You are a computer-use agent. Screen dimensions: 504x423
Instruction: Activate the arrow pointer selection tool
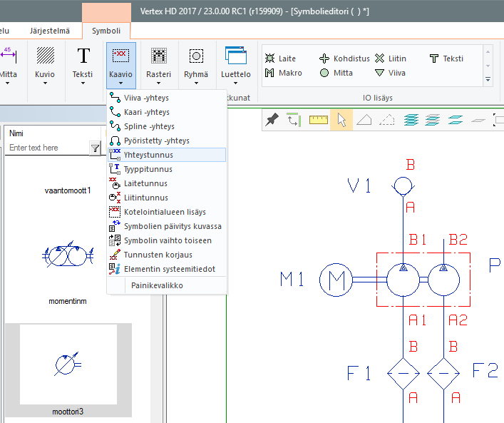[x=342, y=120]
